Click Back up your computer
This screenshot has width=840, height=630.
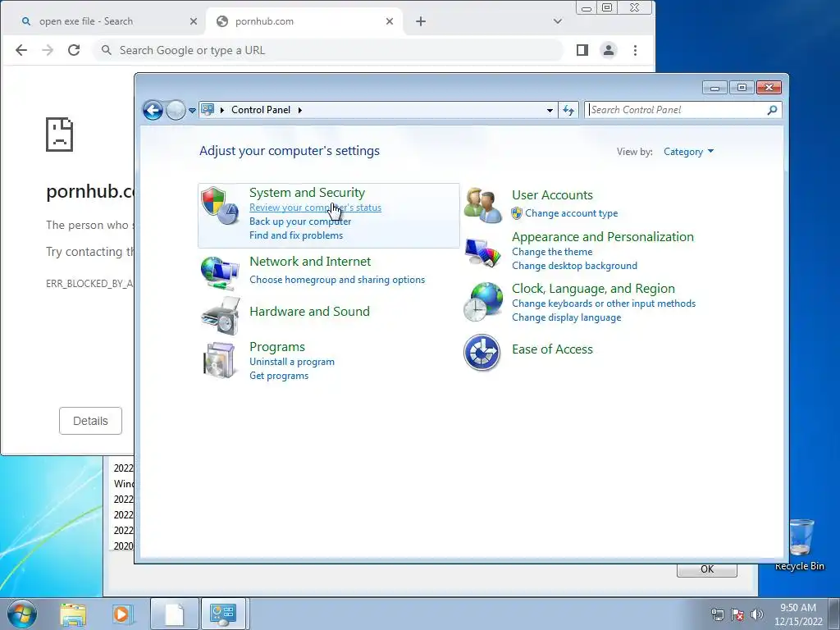click(300, 221)
